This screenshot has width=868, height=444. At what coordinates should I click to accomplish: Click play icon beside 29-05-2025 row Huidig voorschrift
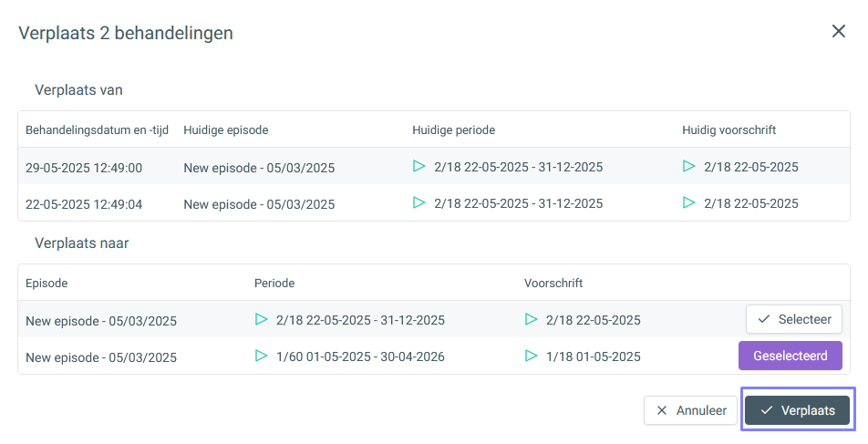pos(688,166)
